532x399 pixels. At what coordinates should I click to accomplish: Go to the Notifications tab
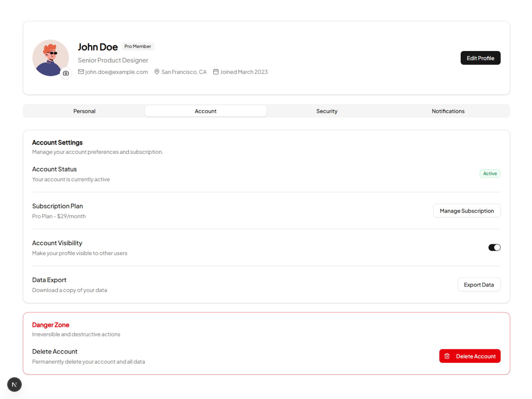click(448, 111)
